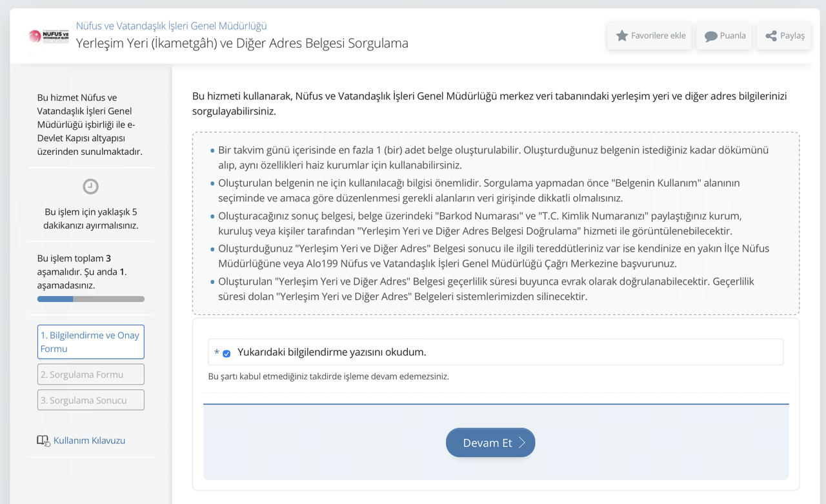826x504 pixels.
Task: Click the bullet starting 'Bir takvim günü içerisinde'
Action: [x=493, y=157]
